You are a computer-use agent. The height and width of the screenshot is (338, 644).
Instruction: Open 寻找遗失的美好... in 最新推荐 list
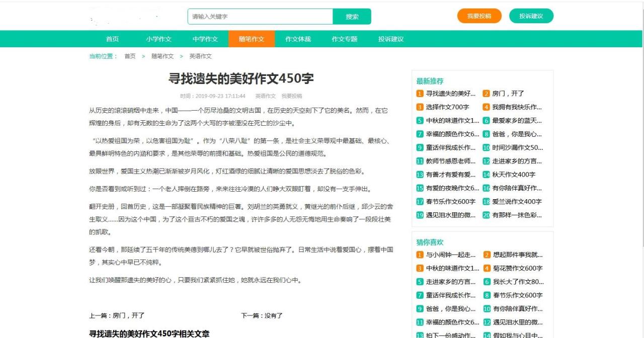[450, 94]
